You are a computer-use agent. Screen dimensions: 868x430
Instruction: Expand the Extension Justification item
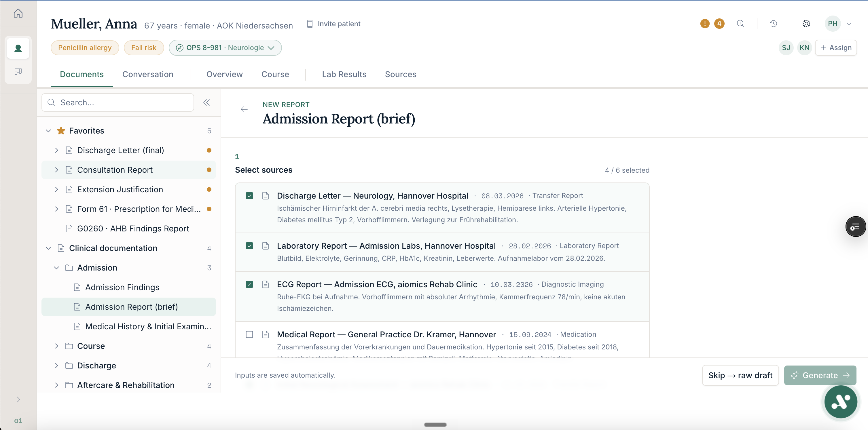pos(56,189)
